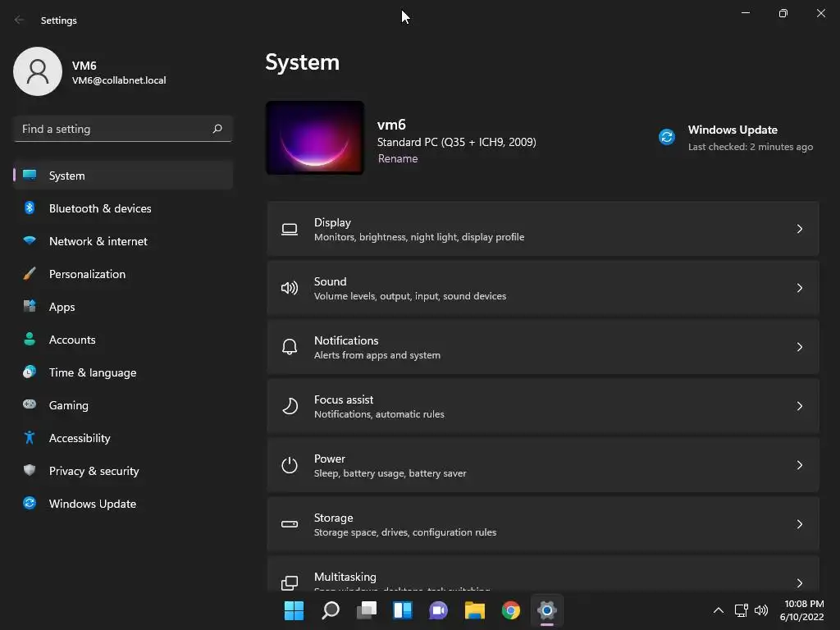Open the Windows Start menu

click(294, 610)
